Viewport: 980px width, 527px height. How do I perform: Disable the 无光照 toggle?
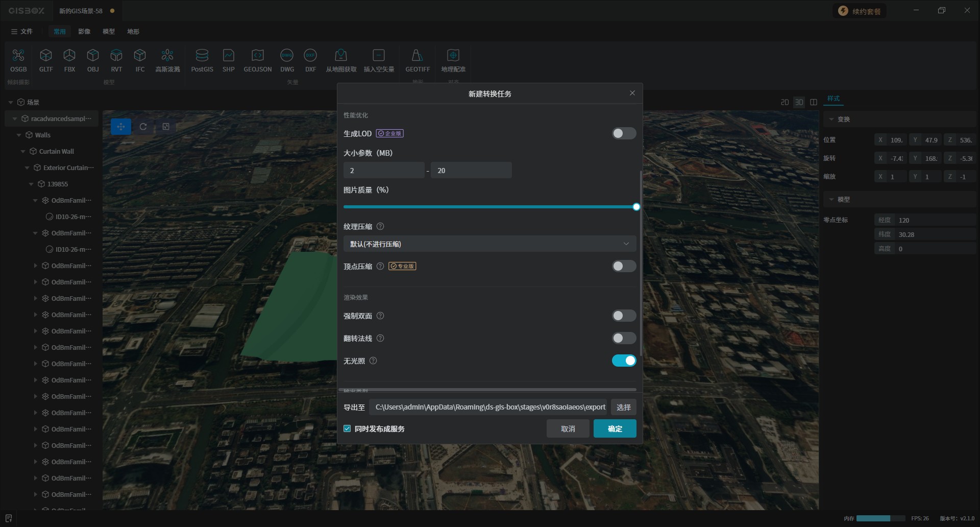[624, 361]
